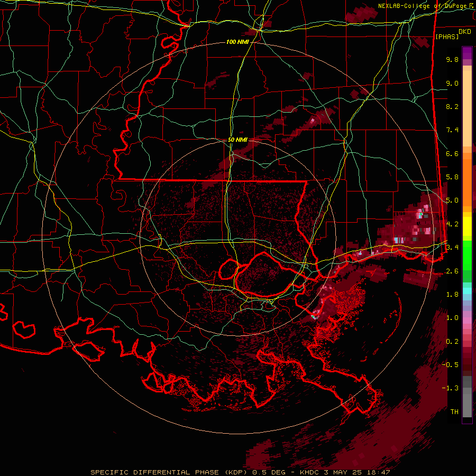Click the 9.8 value on the scale
Image resolution: width=476 pixels, height=476 pixels.
pos(452,59)
